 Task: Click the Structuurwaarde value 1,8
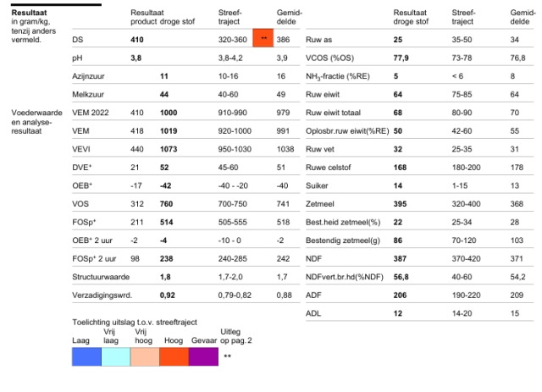point(166,276)
